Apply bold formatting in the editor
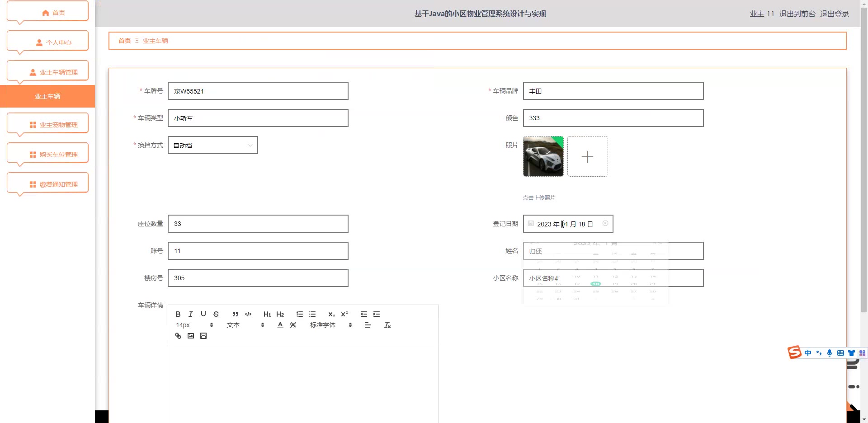 [178, 314]
